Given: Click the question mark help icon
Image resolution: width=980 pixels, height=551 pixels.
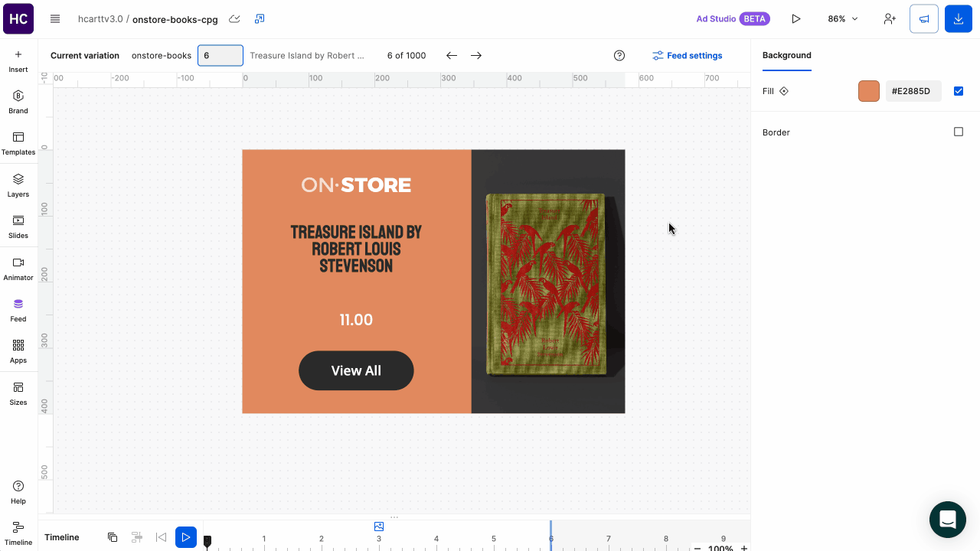Looking at the screenshot, I should point(619,56).
